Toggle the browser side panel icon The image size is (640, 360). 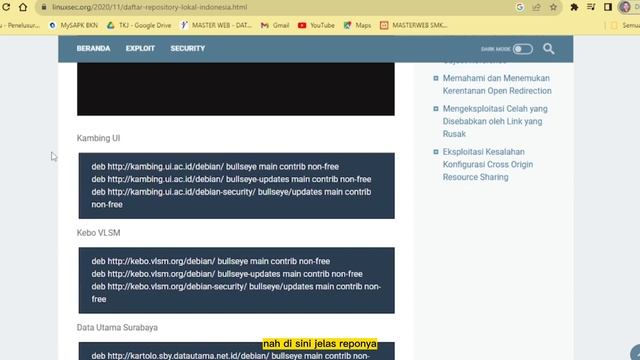[608, 7]
